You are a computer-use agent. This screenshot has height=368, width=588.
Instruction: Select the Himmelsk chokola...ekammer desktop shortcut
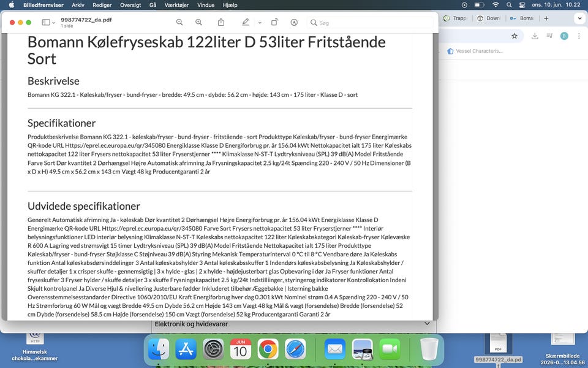click(x=35, y=347)
